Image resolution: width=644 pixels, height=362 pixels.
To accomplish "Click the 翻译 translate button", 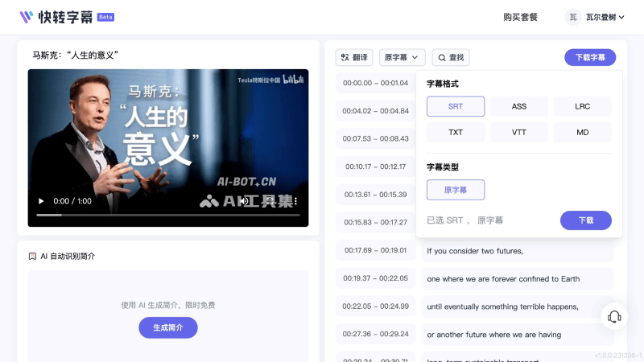I will [354, 57].
